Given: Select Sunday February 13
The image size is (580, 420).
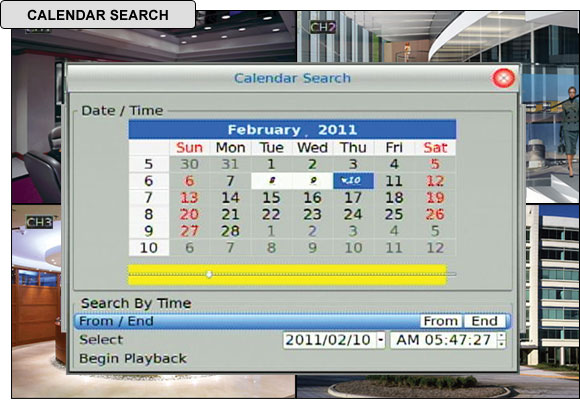Looking at the screenshot, I should [189, 198].
